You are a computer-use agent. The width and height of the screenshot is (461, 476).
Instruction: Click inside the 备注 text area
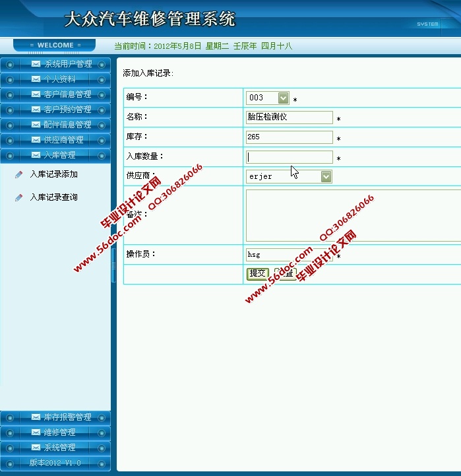coord(353,215)
